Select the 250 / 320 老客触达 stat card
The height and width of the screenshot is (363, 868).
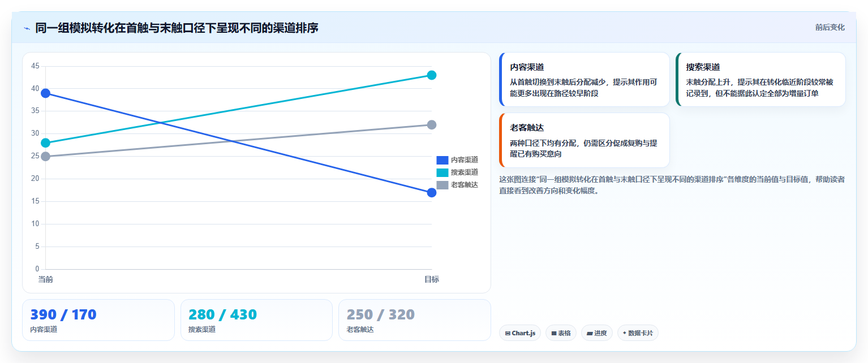[x=415, y=320]
